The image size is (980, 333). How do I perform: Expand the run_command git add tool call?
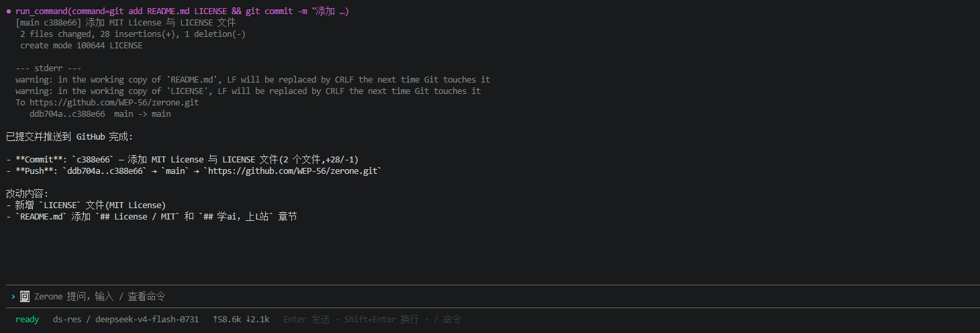coord(182,11)
